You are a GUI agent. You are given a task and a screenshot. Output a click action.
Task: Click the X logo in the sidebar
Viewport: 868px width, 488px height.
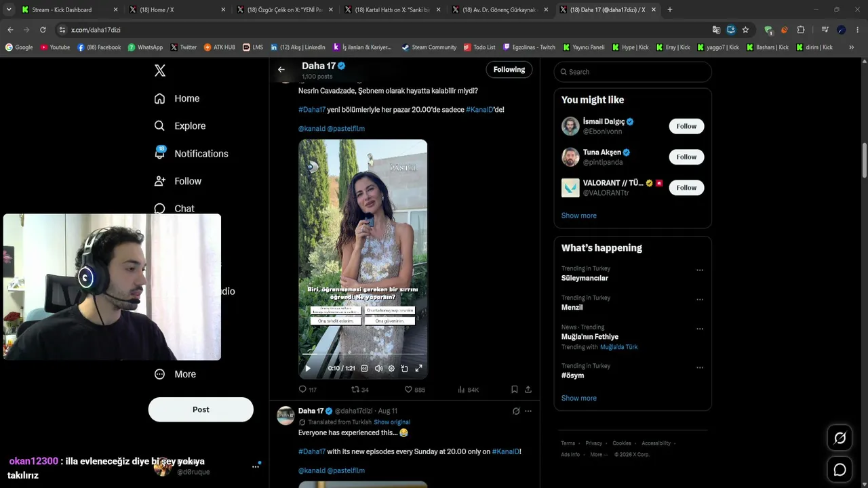[160, 70]
